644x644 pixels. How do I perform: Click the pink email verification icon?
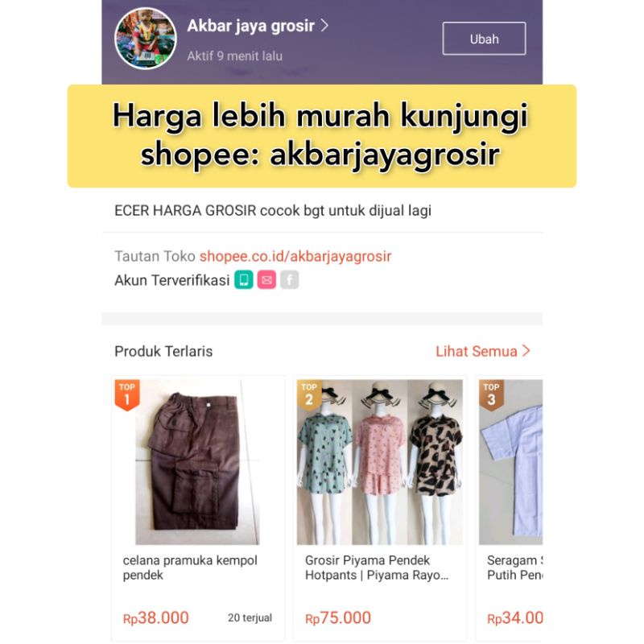point(266,279)
